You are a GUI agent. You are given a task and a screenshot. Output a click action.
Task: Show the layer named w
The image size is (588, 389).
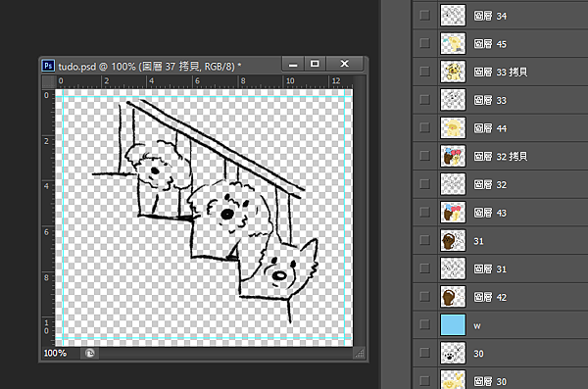pyautogui.click(x=425, y=324)
